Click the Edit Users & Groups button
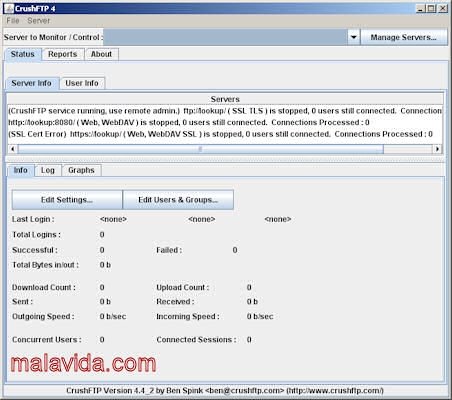This screenshot has height=400, width=452. pyautogui.click(x=178, y=200)
